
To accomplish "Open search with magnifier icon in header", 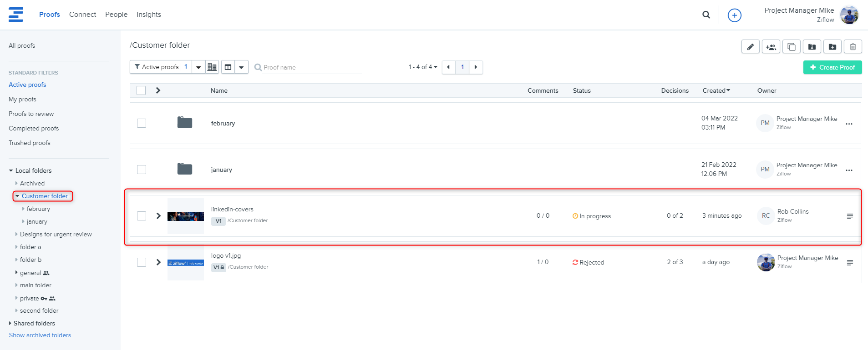I will (706, 15).
